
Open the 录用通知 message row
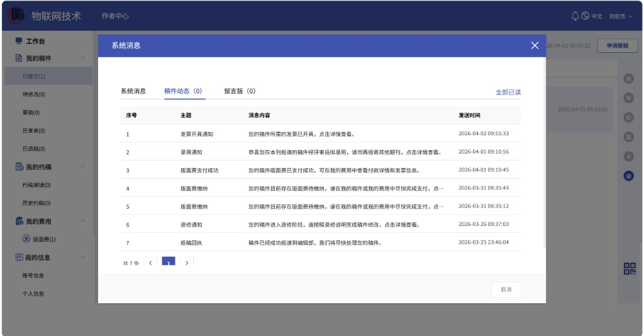(191, 152)
